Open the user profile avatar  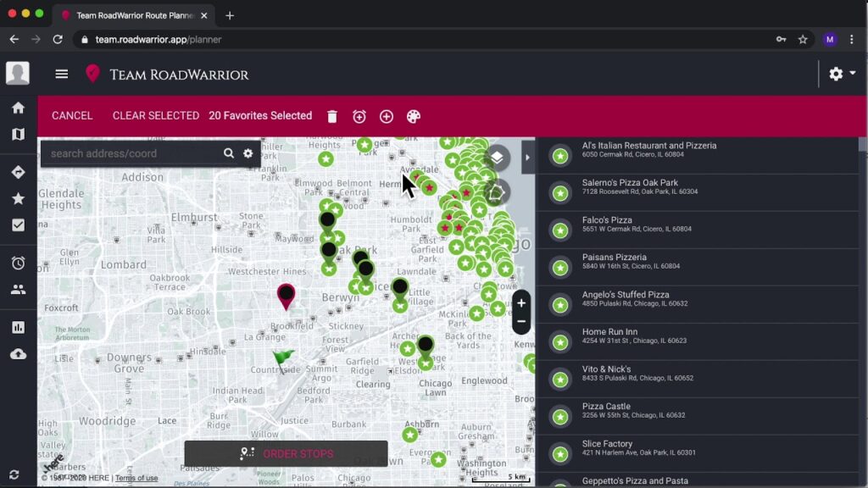pos(18,73)
